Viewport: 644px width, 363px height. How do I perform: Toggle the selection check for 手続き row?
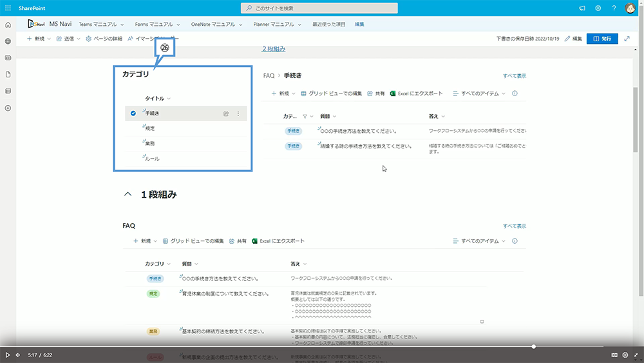[133, 113]
